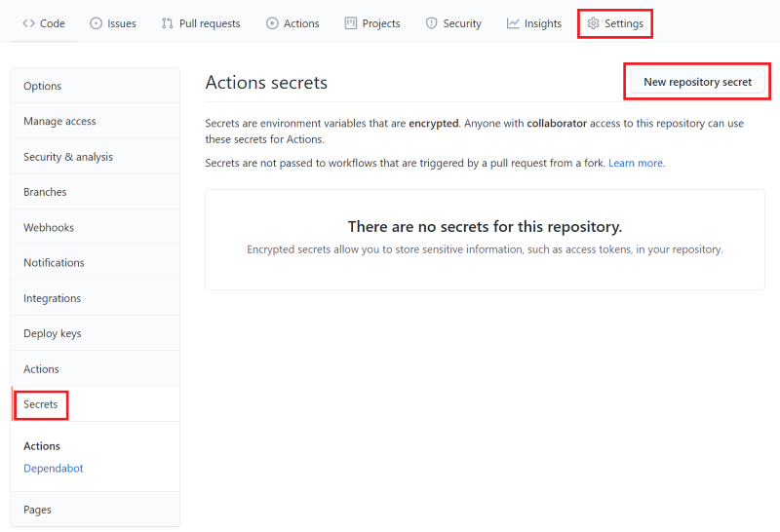Image resolution: width=780 pixels, height=532 pixels.
Task: Create a New repository secret
Action: pyautogui.click(x=697, y=82)
